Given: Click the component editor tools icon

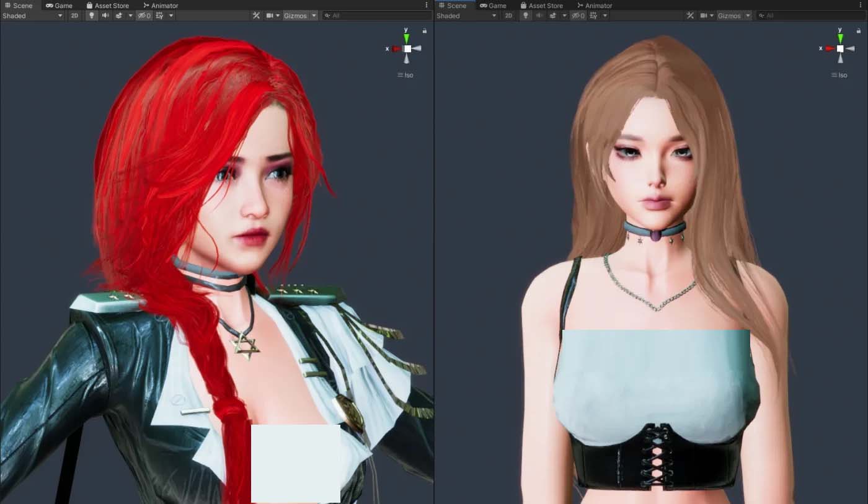Looking at the screenshot, I should click(257, 15).
